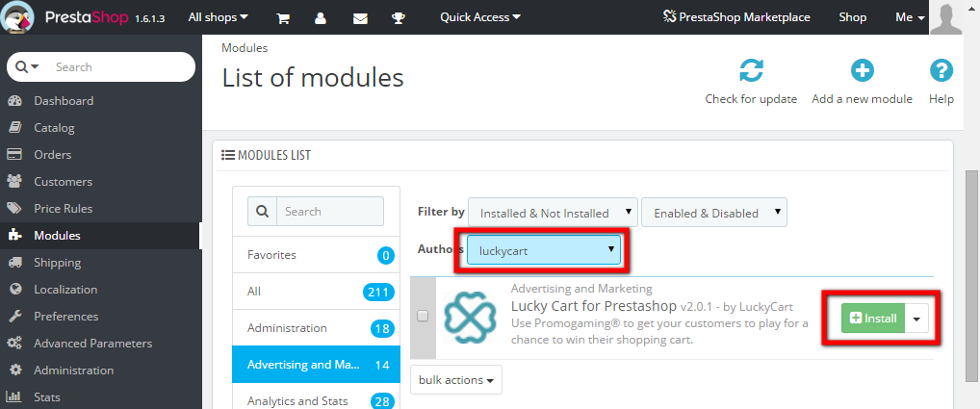Open the Enabled & Disabled filter dropdown
980x409 pixels.
click(714, 213)
